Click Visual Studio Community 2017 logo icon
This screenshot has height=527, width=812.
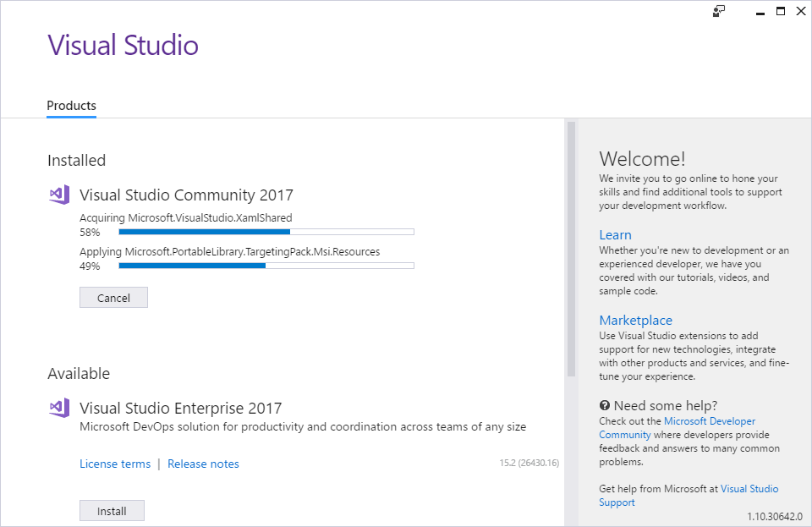[59, 195]
